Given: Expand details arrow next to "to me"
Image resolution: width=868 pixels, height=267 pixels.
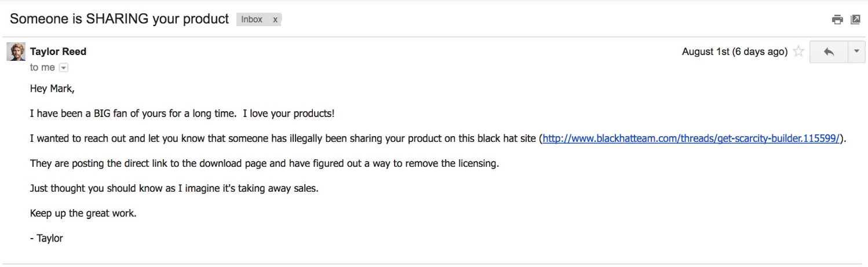Looking at the screenshot, I should click(64, 68).
